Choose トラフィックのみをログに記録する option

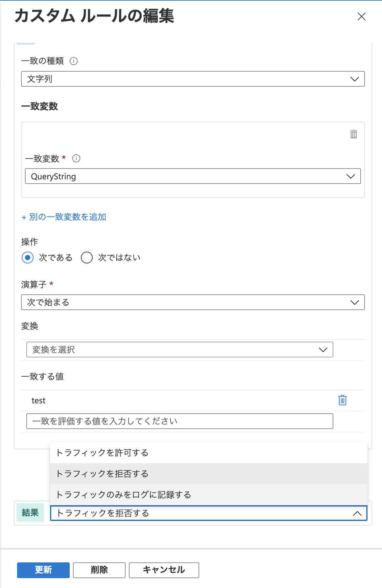click(x=209, y=495)
